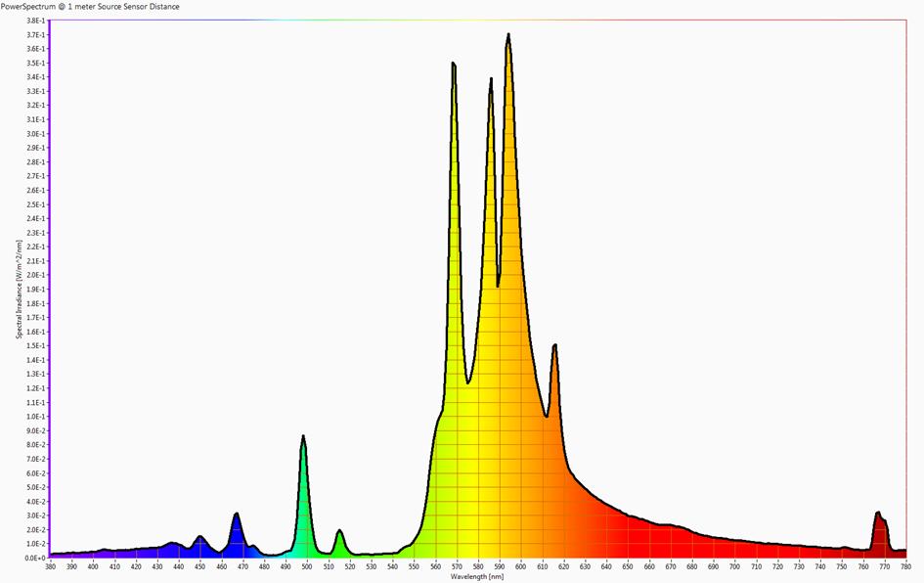The height and width of the screenshot is (583, 924).
Task: Click the orange peak near 616 nm
Action: click(x=554, y=347)
